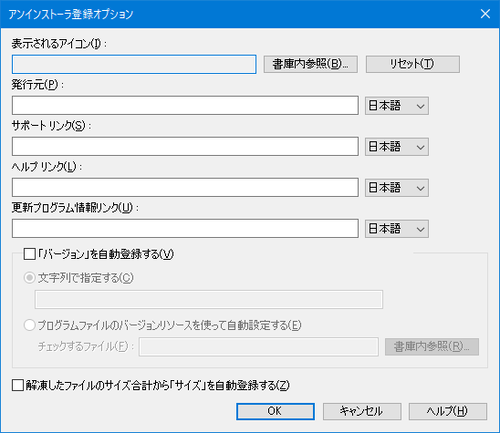Expand the 日本語 dropdown beside ヘルプ リンク
Viewport: 500px width, 433px height.
tap(397, 188)
